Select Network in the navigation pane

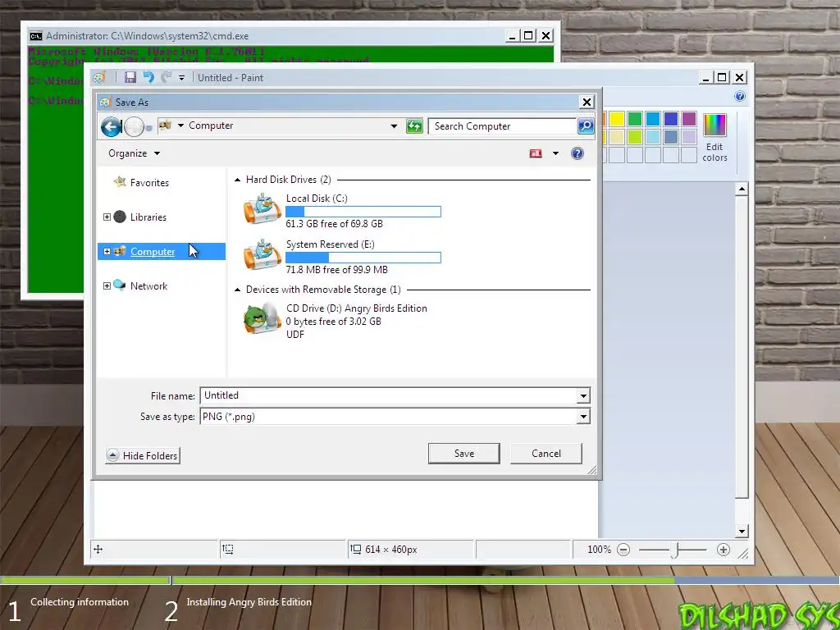(149, 286)
